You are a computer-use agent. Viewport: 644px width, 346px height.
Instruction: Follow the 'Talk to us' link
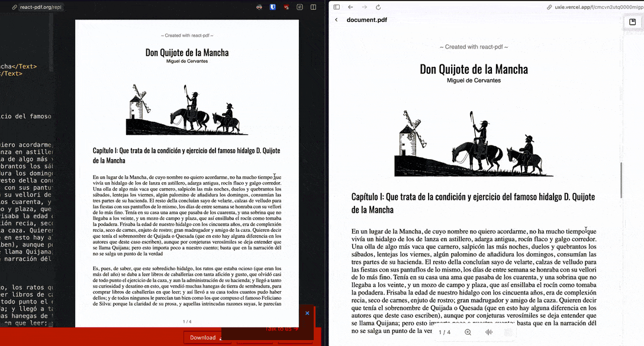point(281,328)
